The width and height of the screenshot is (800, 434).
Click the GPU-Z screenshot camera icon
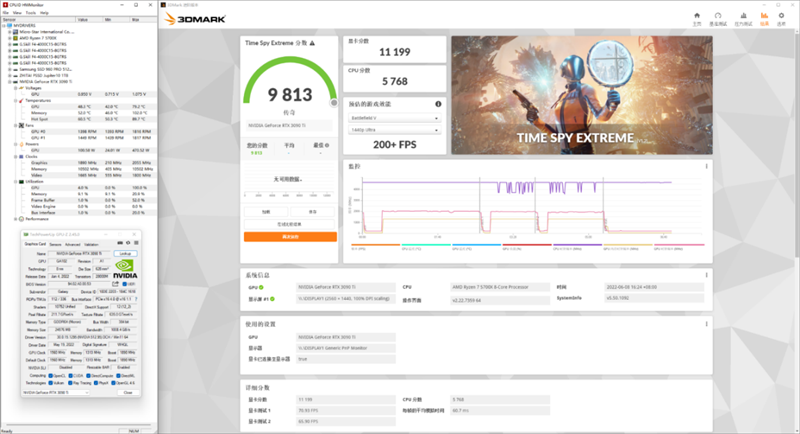[x=120, y=243]
